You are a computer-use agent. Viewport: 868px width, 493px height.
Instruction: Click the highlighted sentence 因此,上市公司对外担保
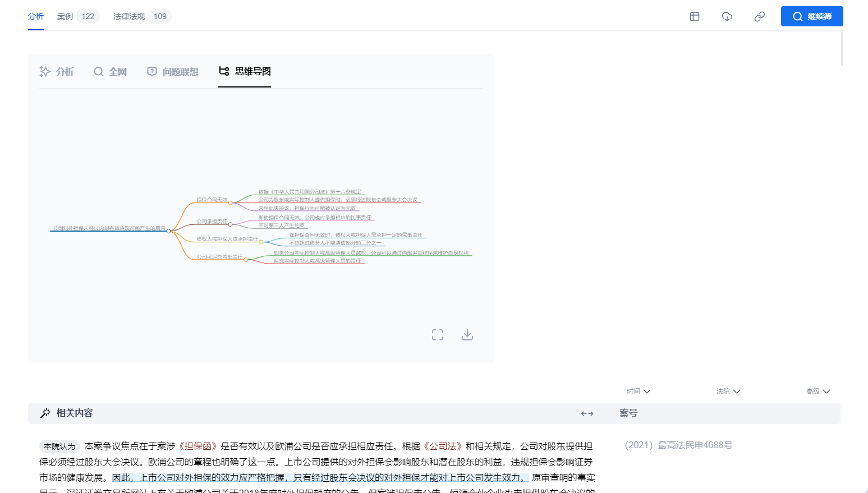tap(320, 478)
